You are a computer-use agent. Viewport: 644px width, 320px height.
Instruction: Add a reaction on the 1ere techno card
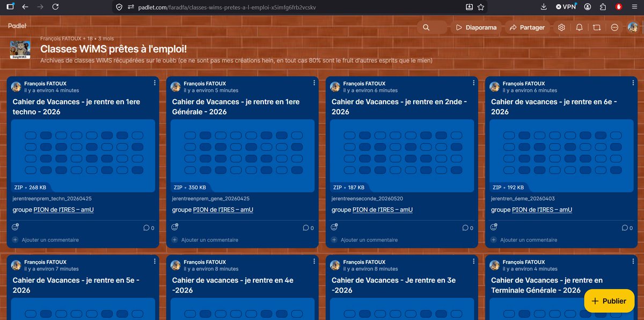15,227
